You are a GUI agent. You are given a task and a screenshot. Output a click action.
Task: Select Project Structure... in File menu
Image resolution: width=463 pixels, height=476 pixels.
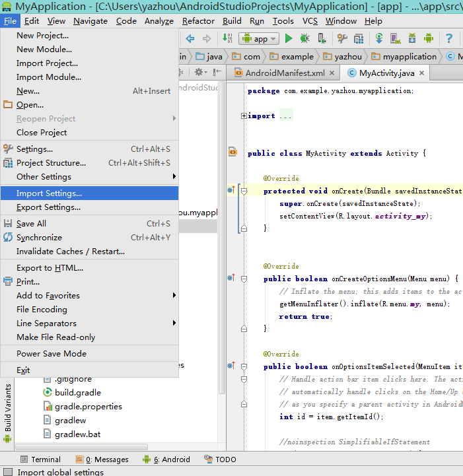pos(89,162)
